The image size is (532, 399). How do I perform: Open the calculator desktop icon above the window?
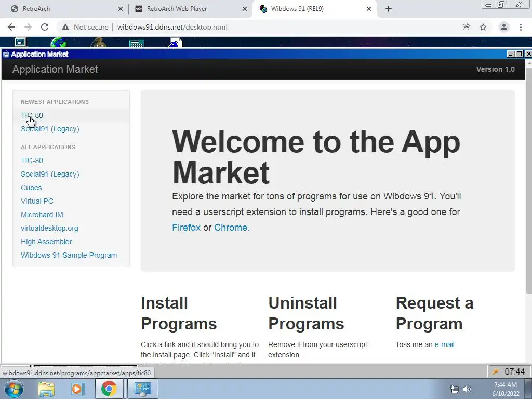coord(137,44)
